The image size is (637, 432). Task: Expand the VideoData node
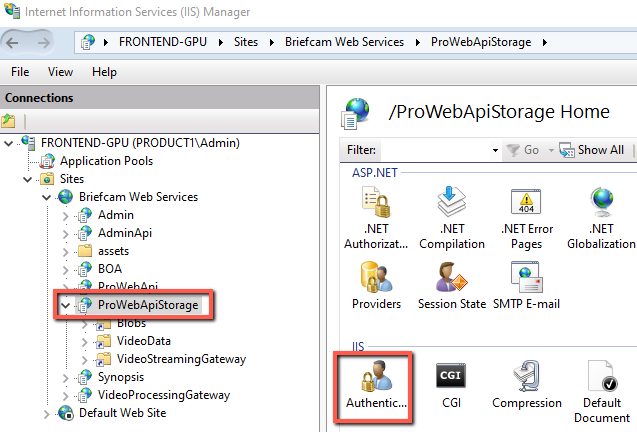tap(84, 341)
